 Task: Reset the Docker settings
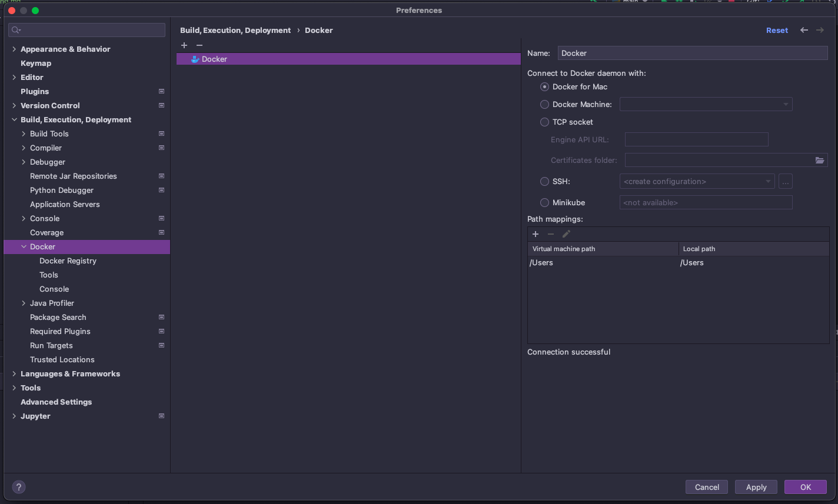(x=777, y=30)
